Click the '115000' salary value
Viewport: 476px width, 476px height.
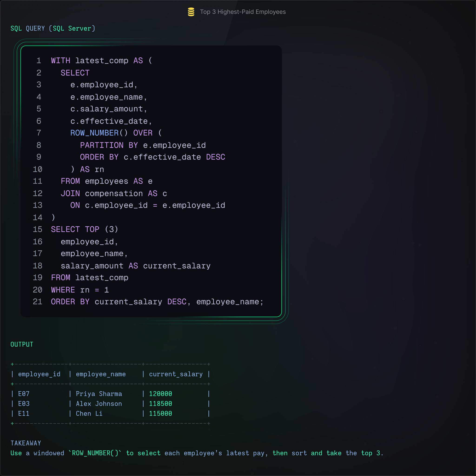160,414
